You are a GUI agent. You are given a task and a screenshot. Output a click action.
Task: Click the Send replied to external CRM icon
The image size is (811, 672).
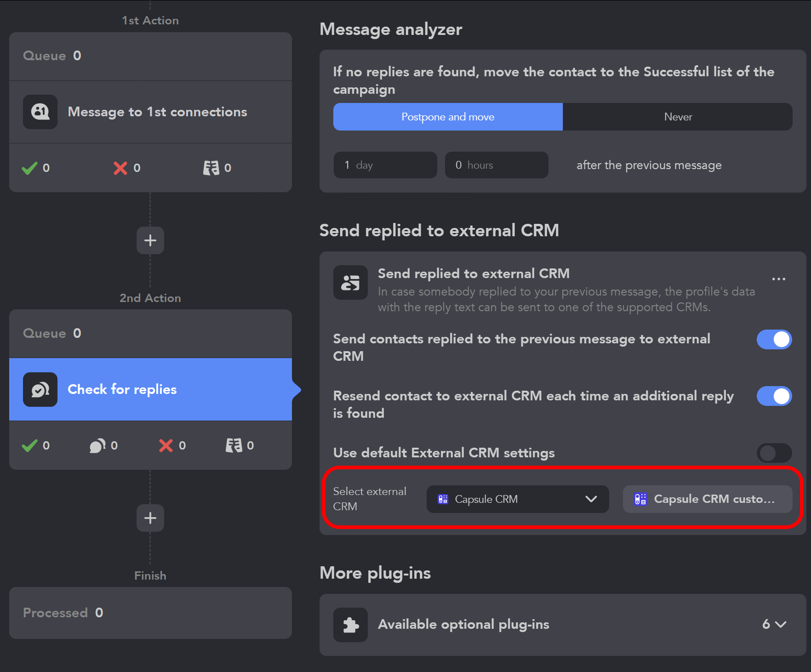click(x=350, y=282)
